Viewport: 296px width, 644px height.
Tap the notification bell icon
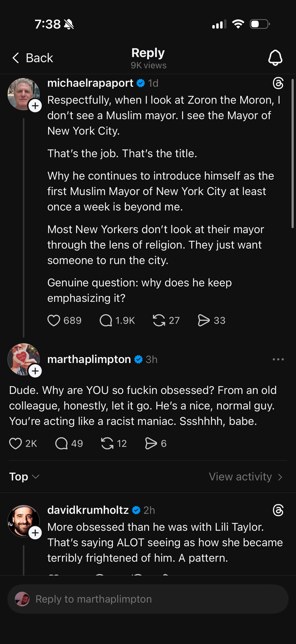[275, 58]
